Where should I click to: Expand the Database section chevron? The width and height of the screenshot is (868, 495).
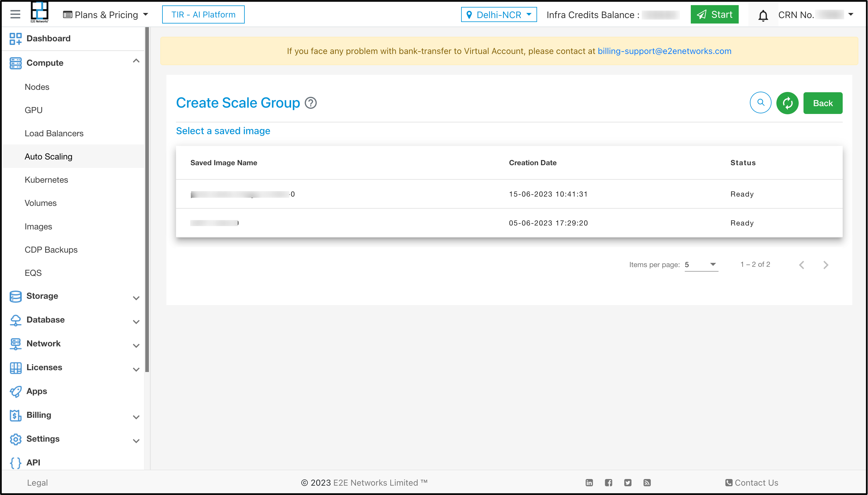136,322
